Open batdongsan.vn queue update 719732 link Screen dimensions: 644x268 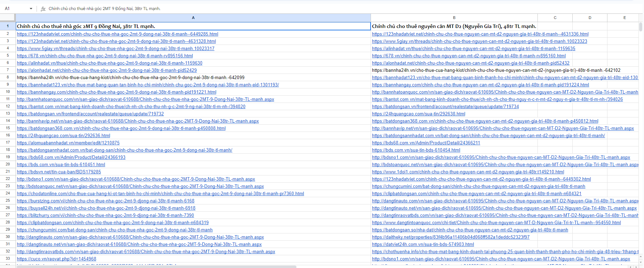[90, 114]
